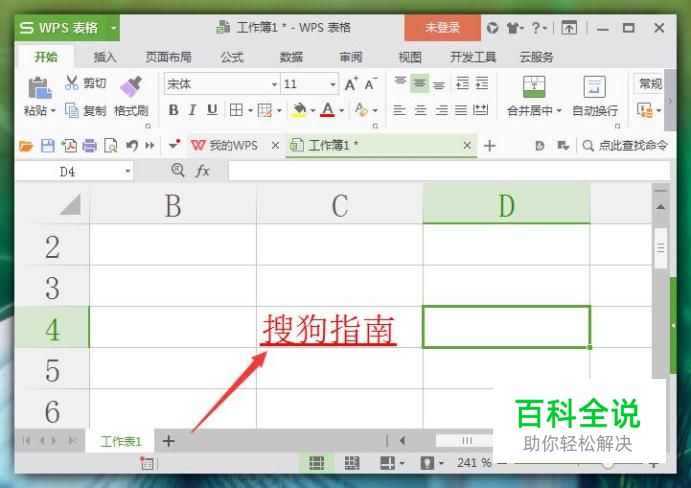Align text to middle vertically

coord(420,83)
